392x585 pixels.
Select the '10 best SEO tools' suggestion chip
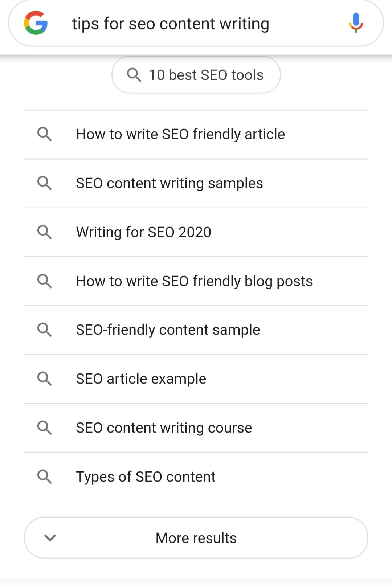point(196,75)
